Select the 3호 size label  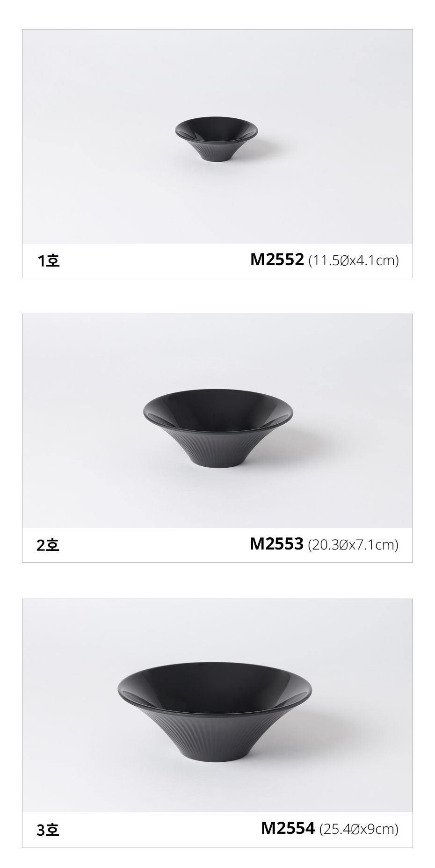pos(48,830)
